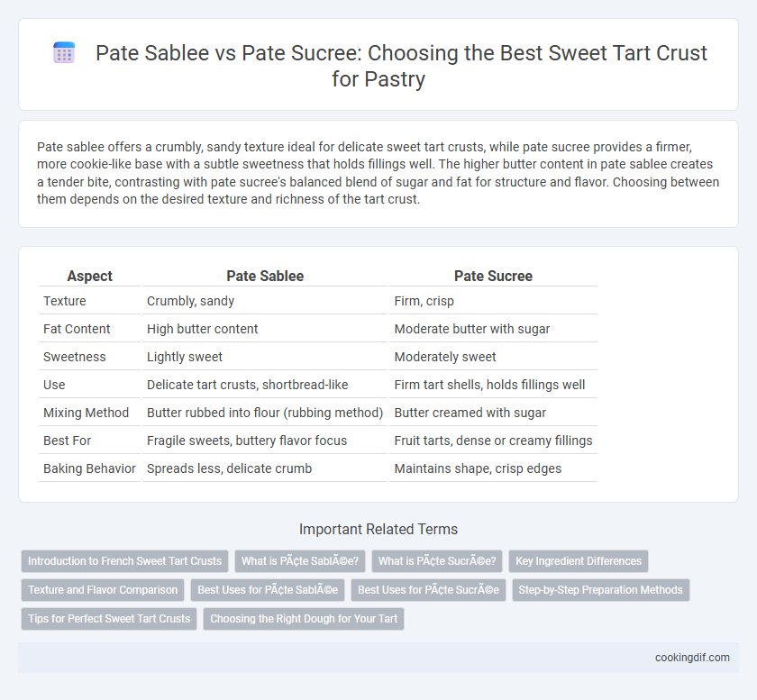Click the Pate Sucree column header

(x=493, y=276)
